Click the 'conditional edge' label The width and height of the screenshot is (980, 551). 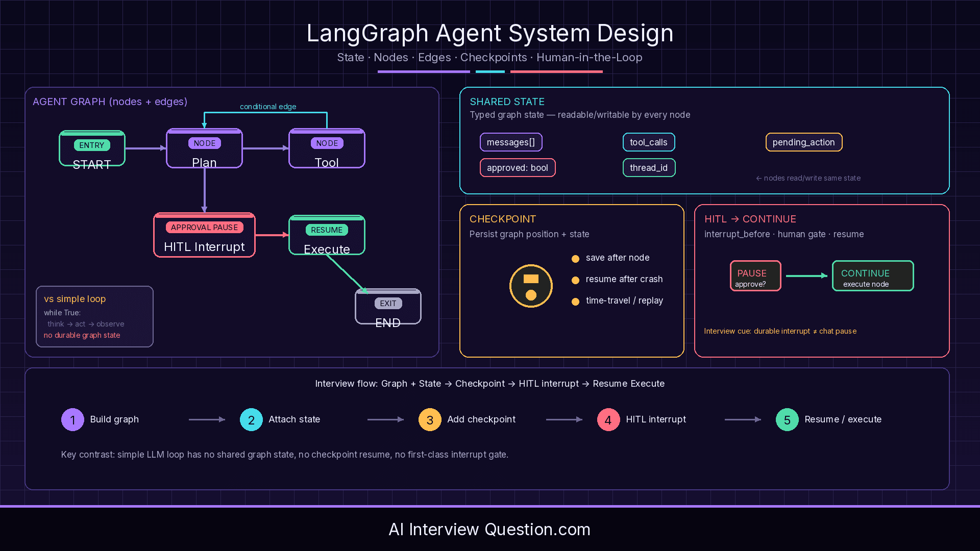point(268,107)
